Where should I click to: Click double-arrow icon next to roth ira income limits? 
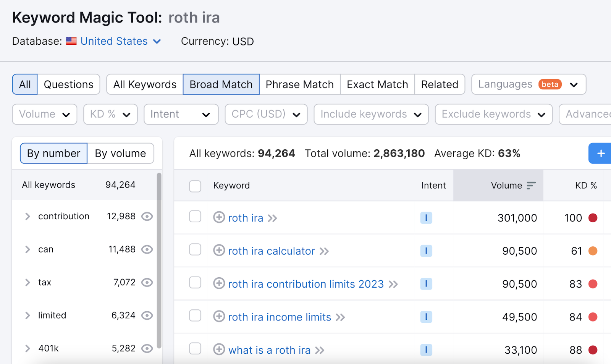(x=340, y=317)
